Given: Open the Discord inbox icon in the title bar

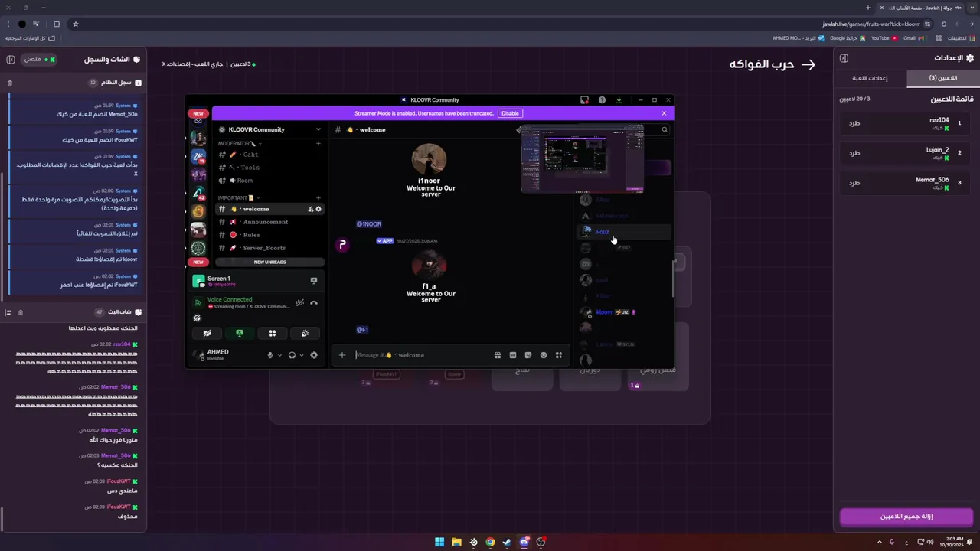Looking at the screenshot, I should point(584,99).
